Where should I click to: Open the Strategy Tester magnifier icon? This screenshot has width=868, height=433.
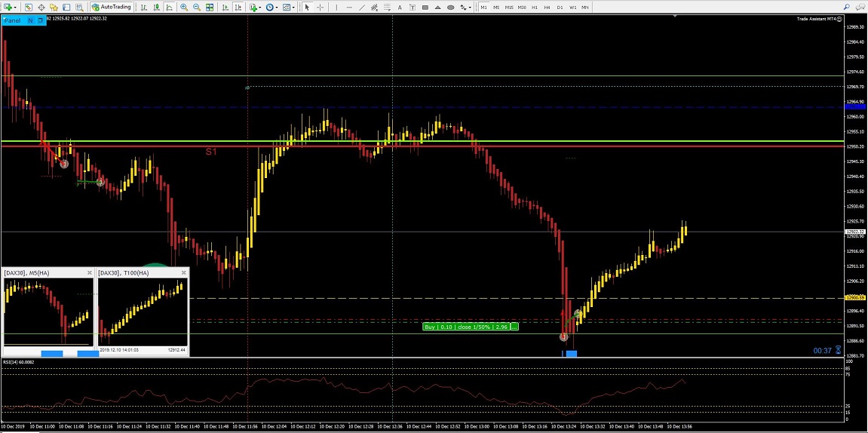coord(80,8)
